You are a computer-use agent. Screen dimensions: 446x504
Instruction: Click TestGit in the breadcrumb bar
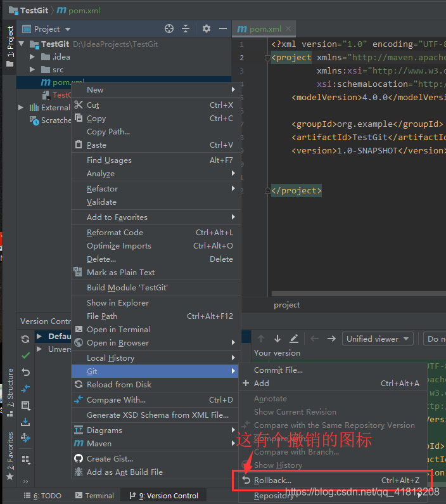(x=34, y=10)
